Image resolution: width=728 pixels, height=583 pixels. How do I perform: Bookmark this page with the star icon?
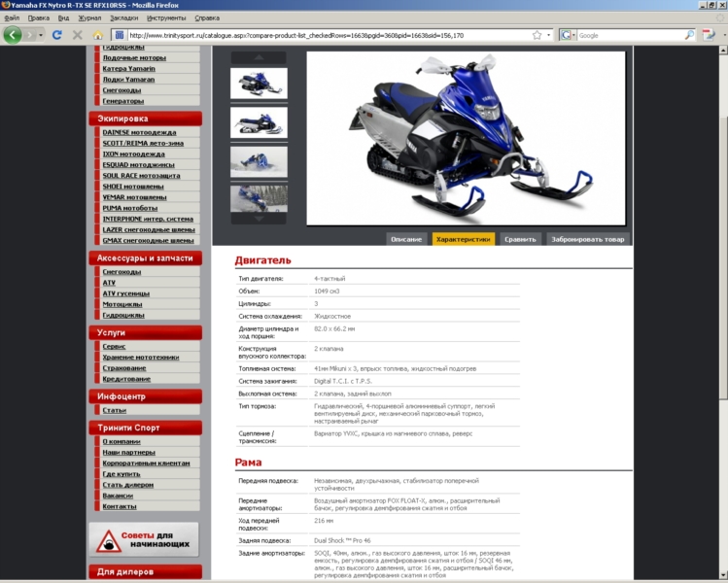(537, 35)
